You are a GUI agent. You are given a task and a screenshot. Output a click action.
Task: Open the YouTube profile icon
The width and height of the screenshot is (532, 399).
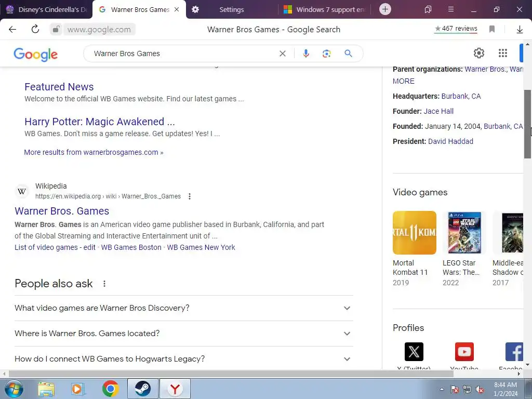click(464, 352)
